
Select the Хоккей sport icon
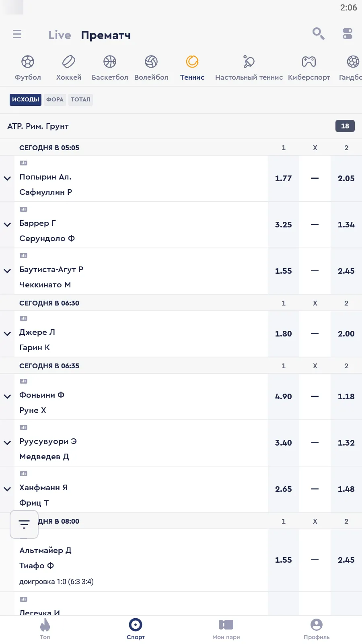[x=69, y=62]
